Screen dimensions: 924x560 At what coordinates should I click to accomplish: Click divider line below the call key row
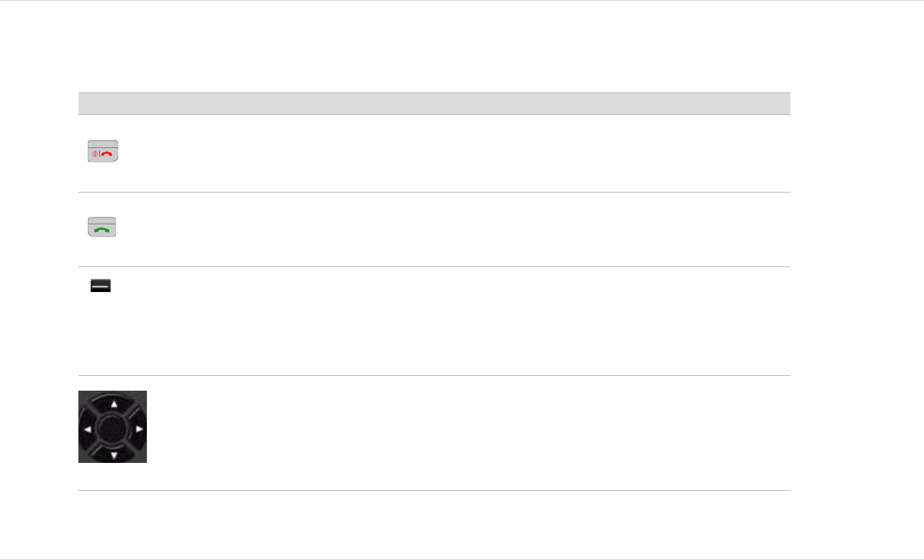[434, 267]
